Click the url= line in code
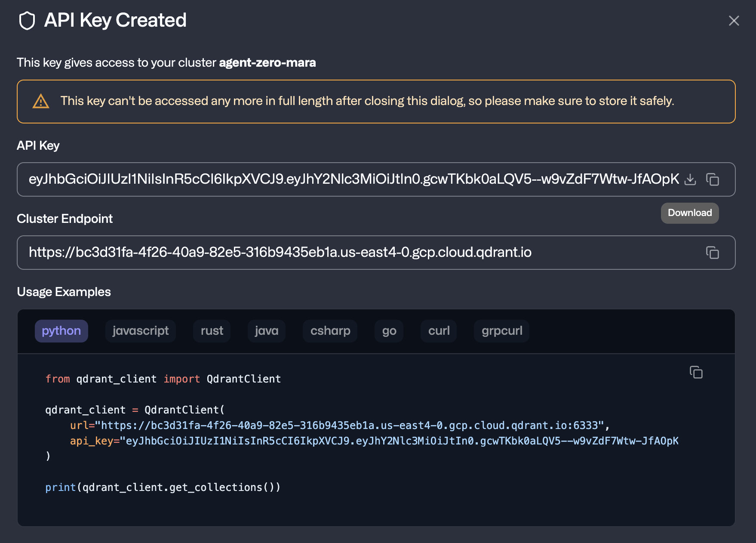 [340, 426]
